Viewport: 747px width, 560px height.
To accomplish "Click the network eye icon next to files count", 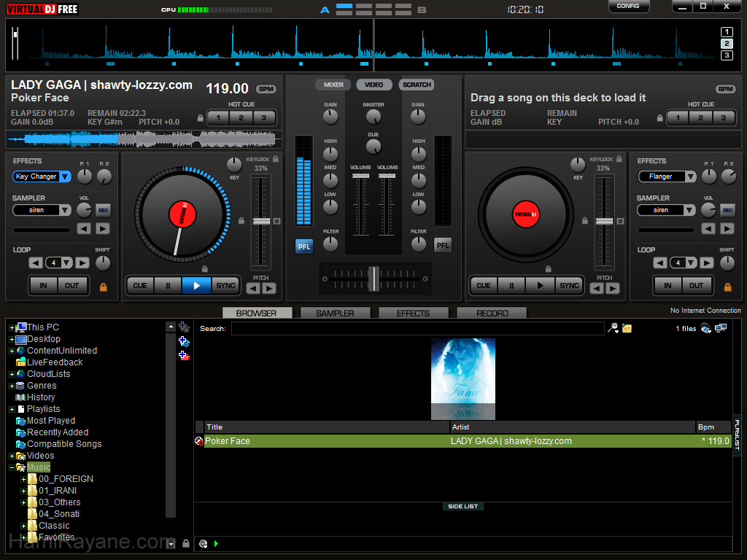I will [706, 329].
